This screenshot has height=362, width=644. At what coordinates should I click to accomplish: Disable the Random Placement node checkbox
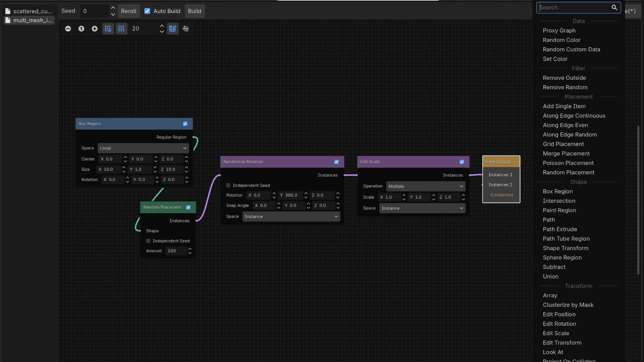[x=189, y=207]
